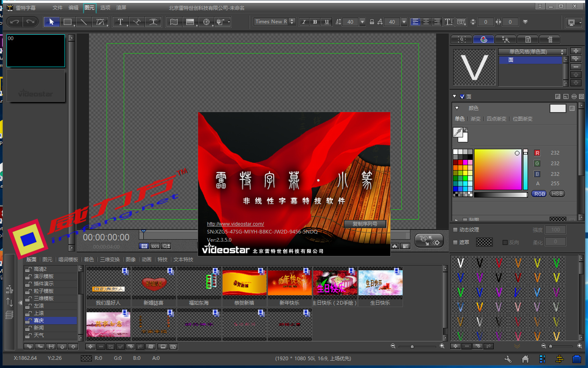Open the 滚屏 menu
Screen dimensions: 588x368
121,8
